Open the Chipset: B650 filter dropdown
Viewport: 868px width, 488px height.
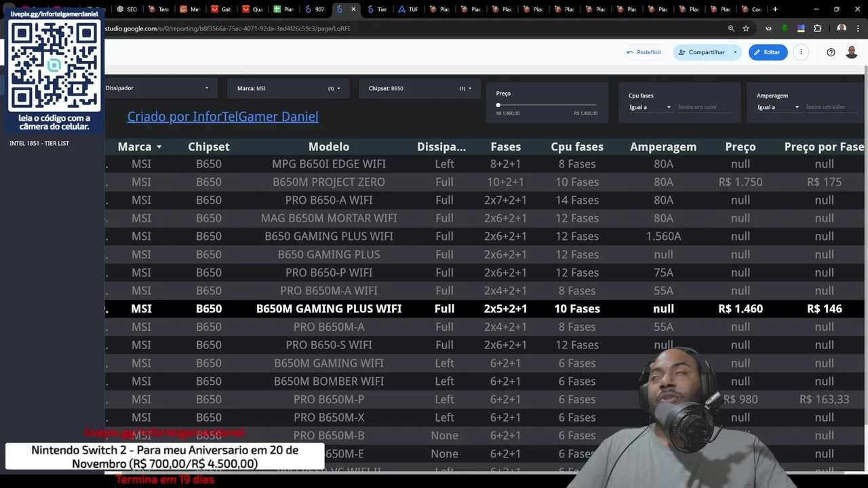click(x=420, y=88)
